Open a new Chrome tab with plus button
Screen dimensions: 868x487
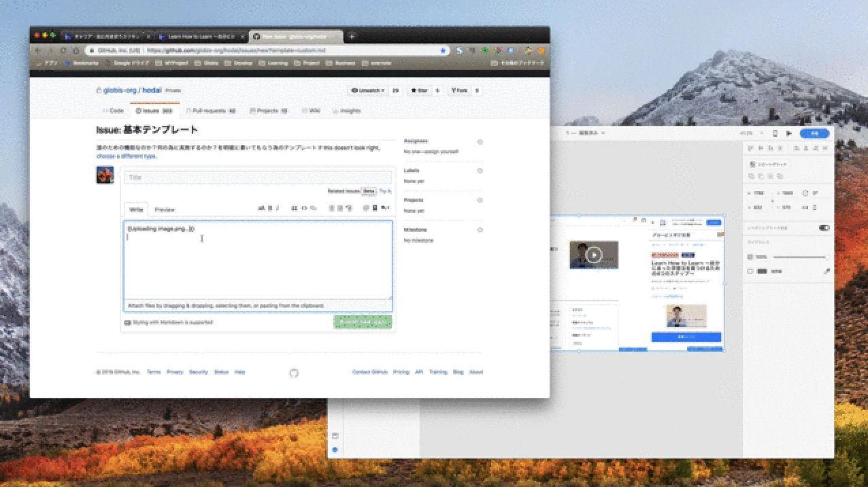pyautogui.click(x=352, y=36)
